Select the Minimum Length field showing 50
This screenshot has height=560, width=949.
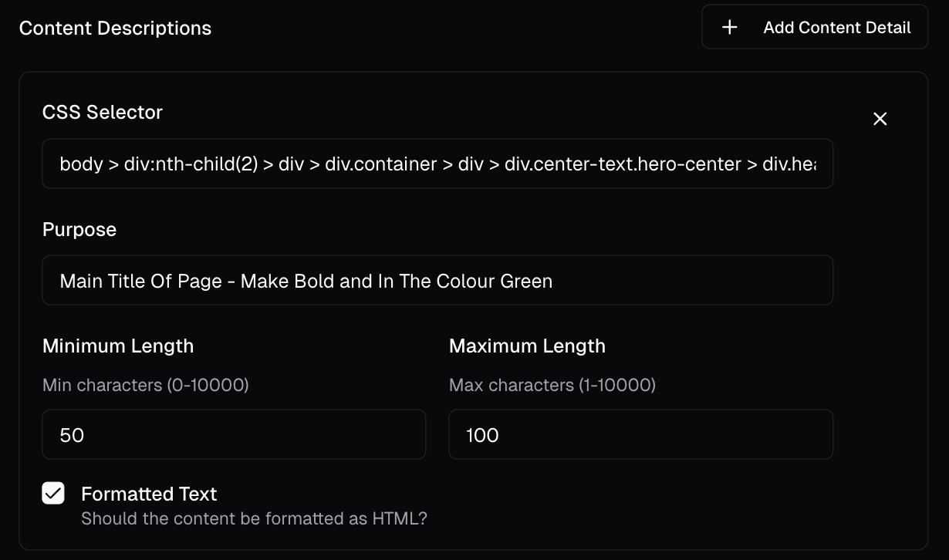(234, 434)
